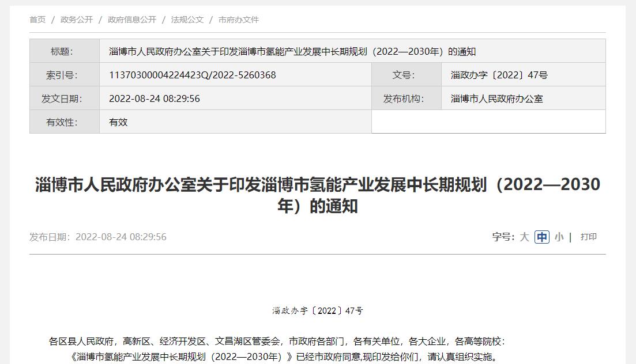Image resolution: width=636 pixels, height=364 pixels.
Task: Click the 法规公文 breadcrumb link
Action: coord(187,20)
